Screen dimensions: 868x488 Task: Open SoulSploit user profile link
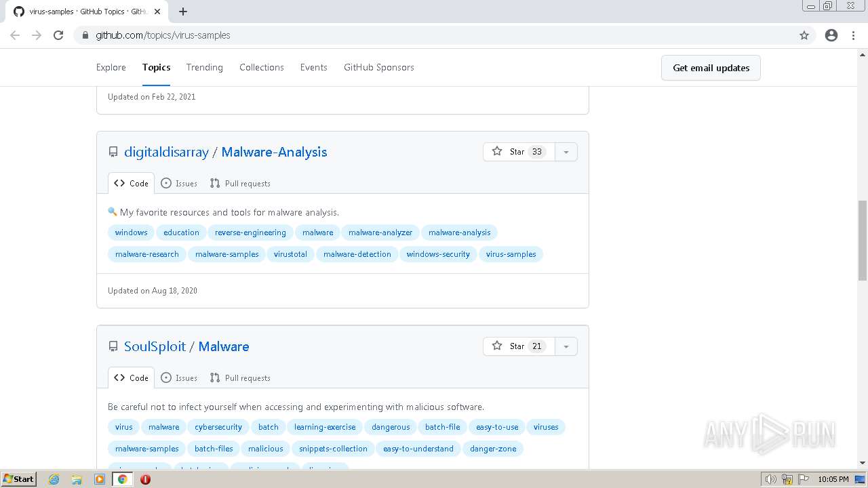click(155, 346)
